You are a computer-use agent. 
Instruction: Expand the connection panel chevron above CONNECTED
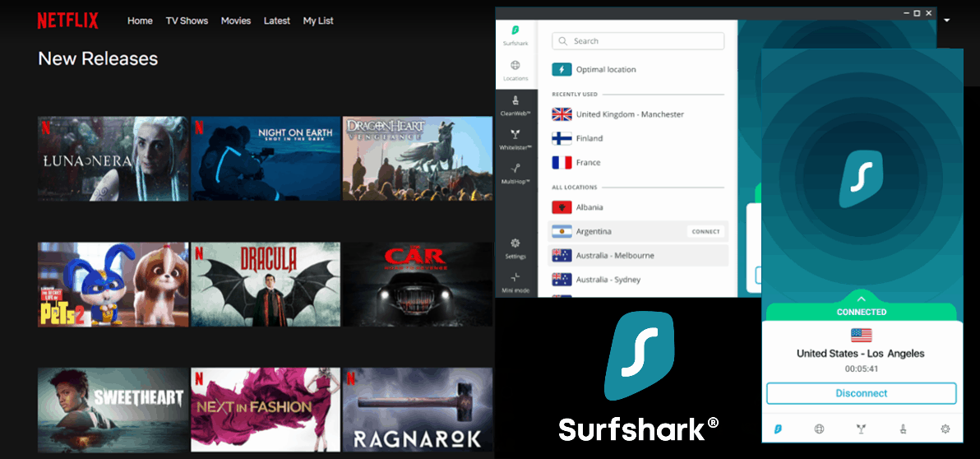click(x=862, y=299)
